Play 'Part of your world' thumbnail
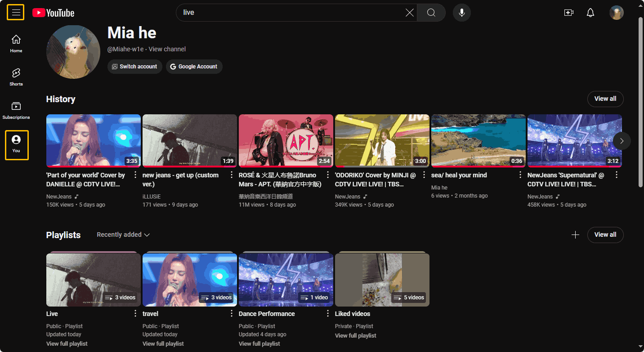Screen dimensions: 644x352 [x=94, y=141]
